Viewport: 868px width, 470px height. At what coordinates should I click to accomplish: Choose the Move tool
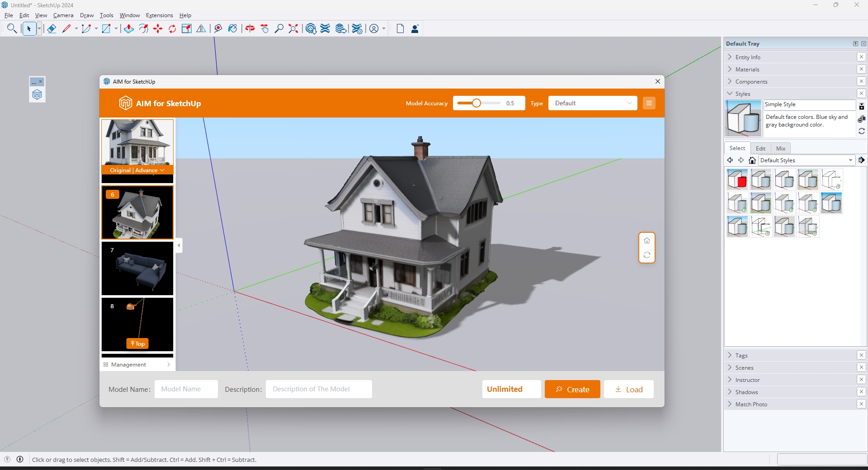158,29
